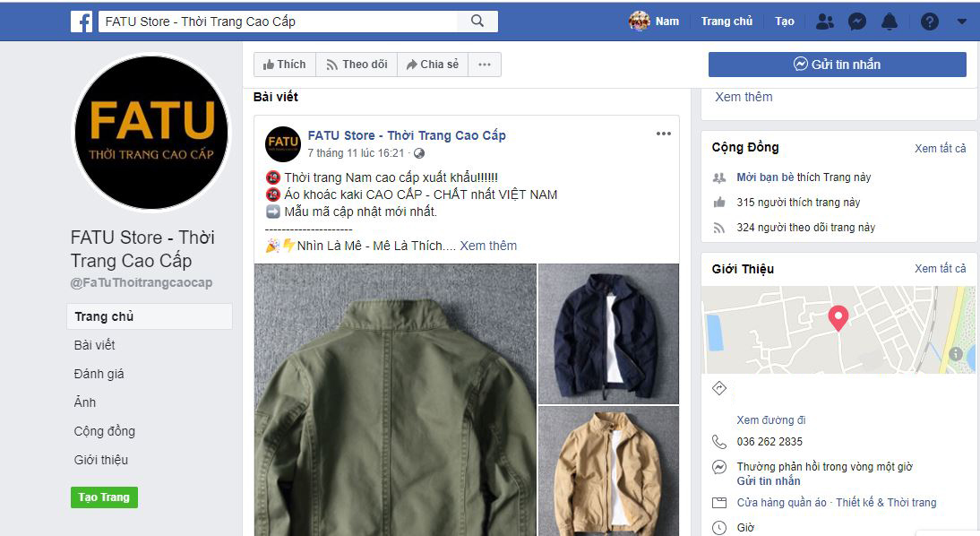Viewport: 980px width, 536px height.
Task: Click phone number 036 262 2835
Action: tap(769, 442)
